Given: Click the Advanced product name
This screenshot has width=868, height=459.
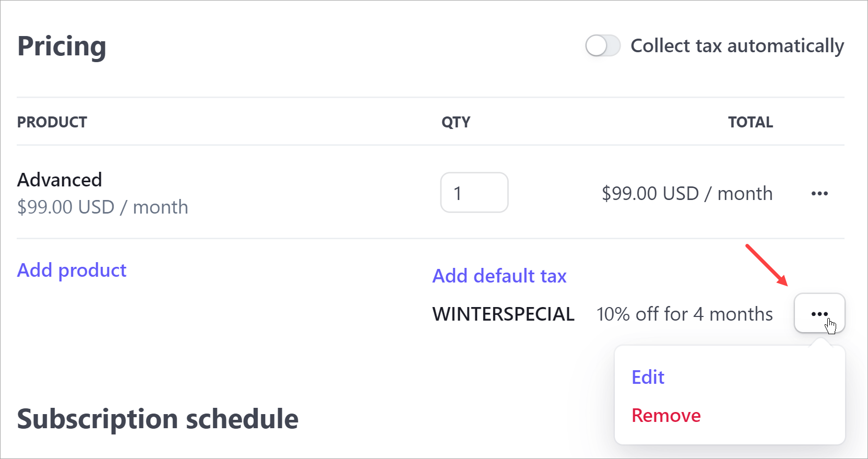Looking at the screenshot, I should [60, 180].
